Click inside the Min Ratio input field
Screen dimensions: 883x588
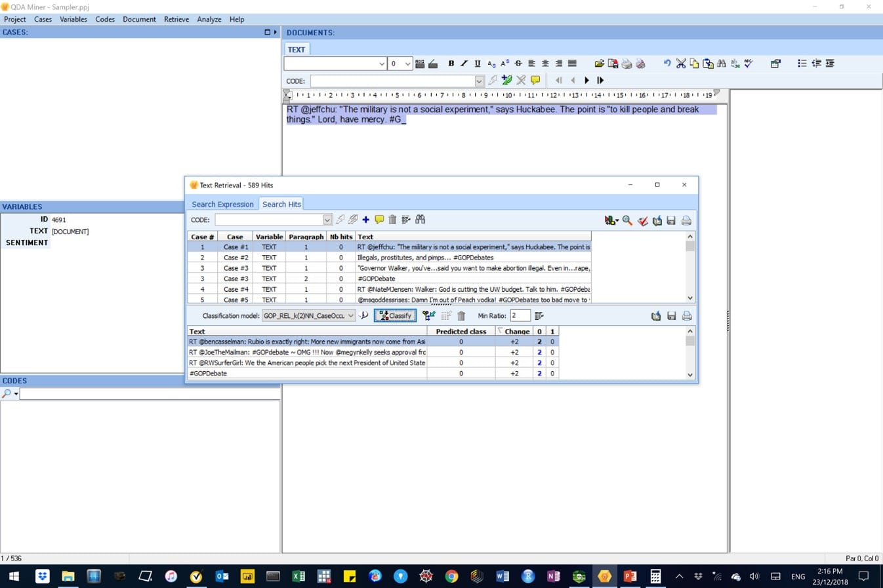tap(520, 315)
